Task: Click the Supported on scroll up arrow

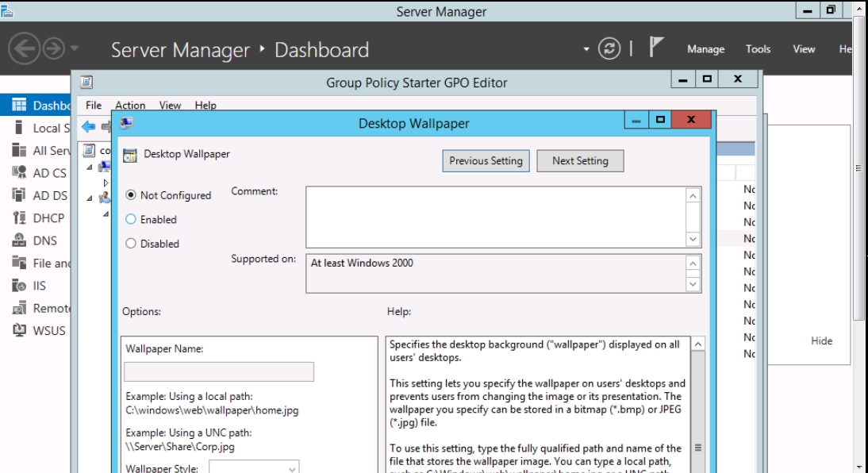Action: 693,263
